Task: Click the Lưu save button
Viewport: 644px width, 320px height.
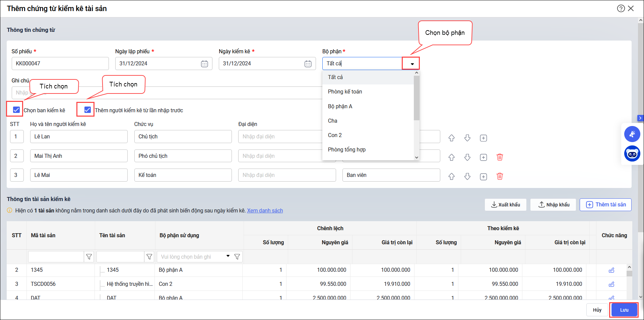Action: [624, 310]
